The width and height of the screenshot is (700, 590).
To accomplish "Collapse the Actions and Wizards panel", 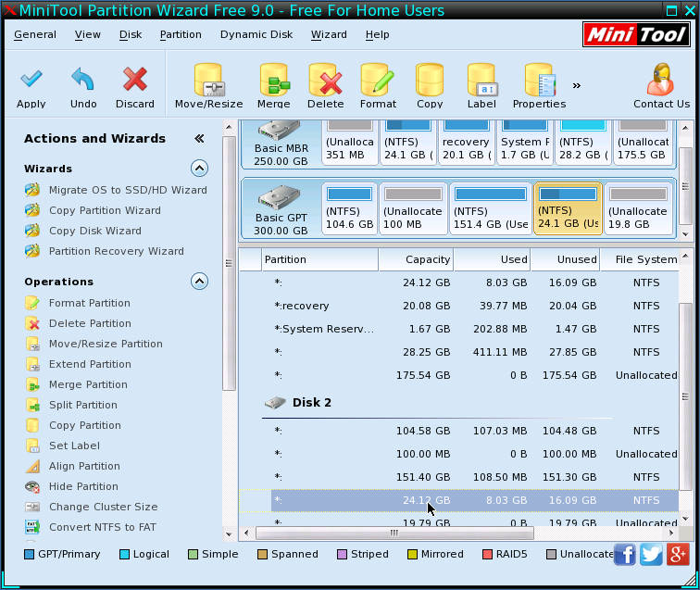I will (199, 138).
